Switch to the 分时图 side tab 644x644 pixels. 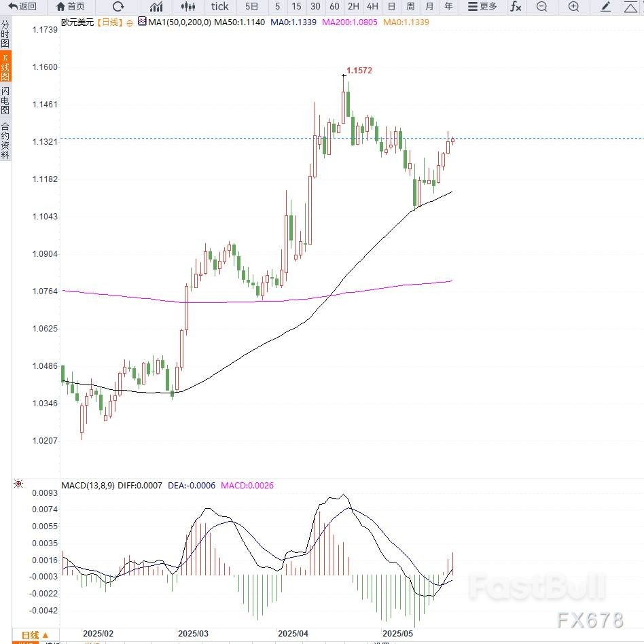[x=5, y=34]
